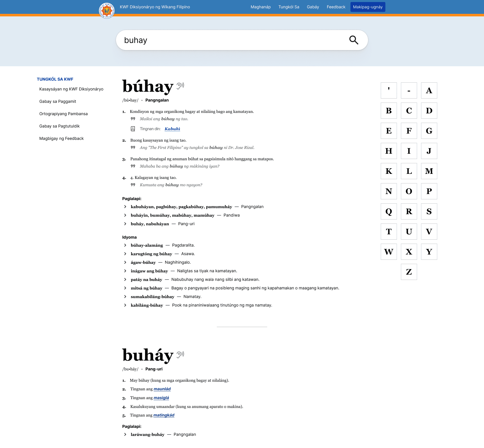
Task: Browse words starting with letter M
Action: point(429,171)
